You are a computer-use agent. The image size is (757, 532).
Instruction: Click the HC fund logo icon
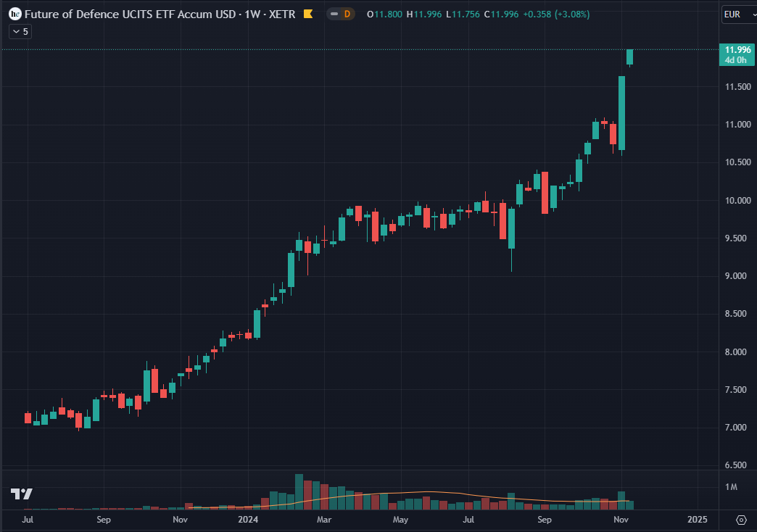pyautogui.click(x=15, y=14)
